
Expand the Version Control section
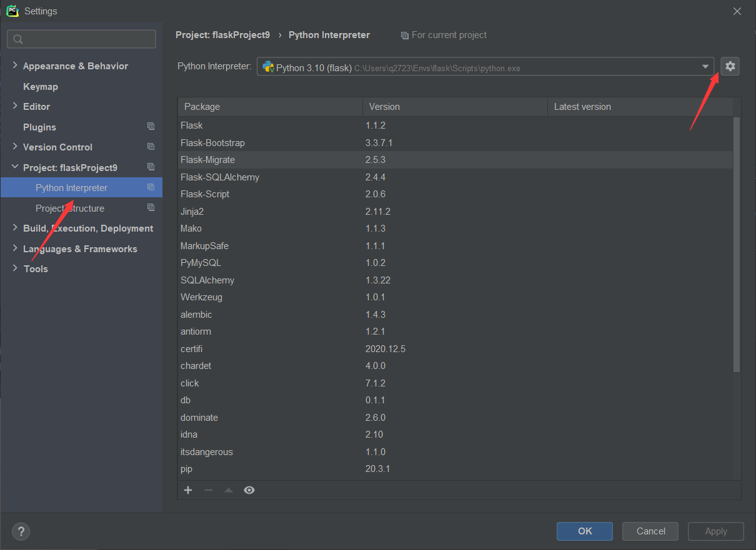(15, 147)
